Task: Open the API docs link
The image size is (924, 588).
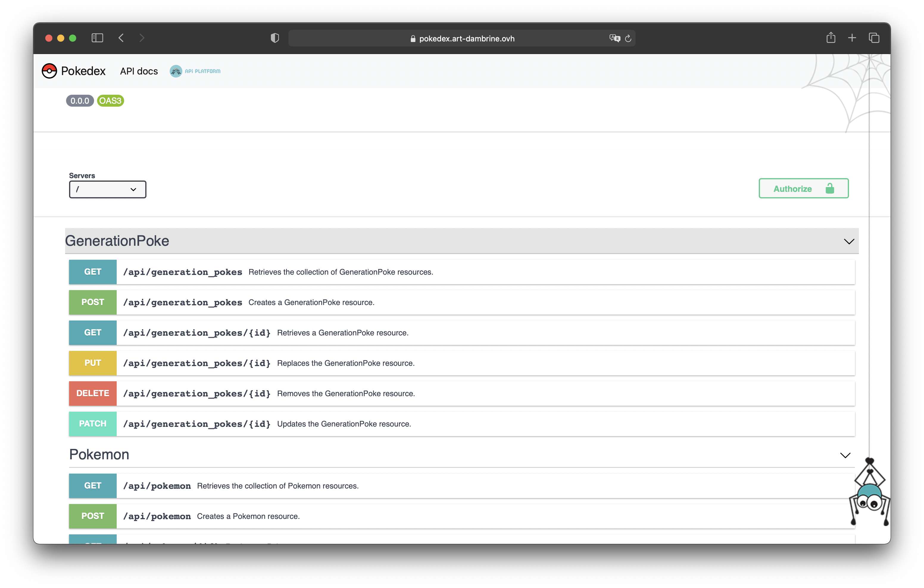Action: (x=139, y=71)
